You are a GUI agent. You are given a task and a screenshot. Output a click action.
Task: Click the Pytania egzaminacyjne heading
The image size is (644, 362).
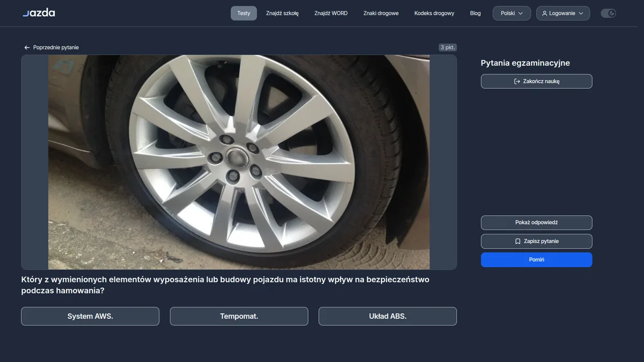tap(525, 63)
